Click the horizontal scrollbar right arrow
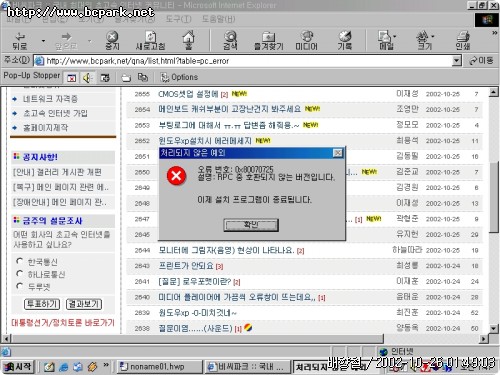The width and height of the screenshot is (500, 375). [x=484, y=339]
